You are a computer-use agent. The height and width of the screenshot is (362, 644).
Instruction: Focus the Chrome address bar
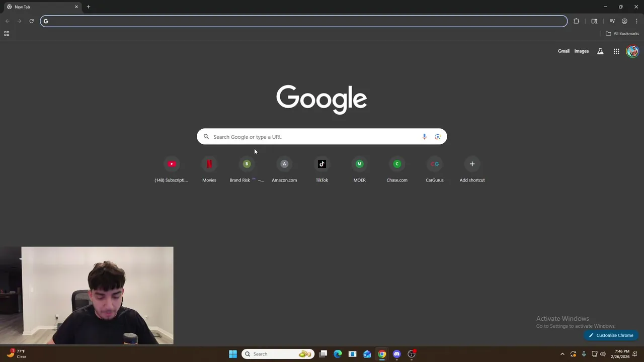(304, 21)
